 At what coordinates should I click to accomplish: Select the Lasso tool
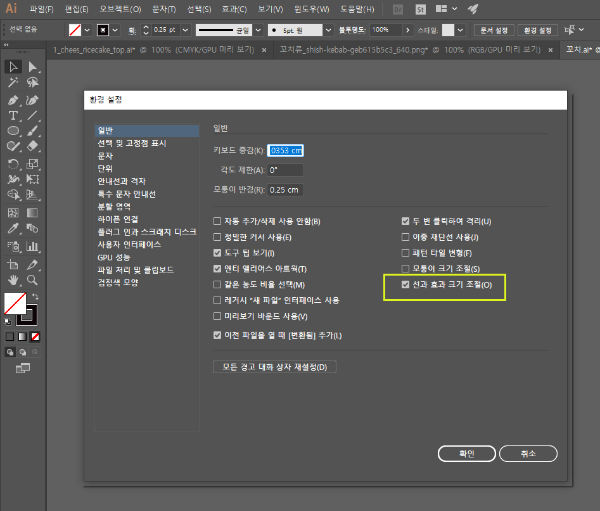click(33, 82)
